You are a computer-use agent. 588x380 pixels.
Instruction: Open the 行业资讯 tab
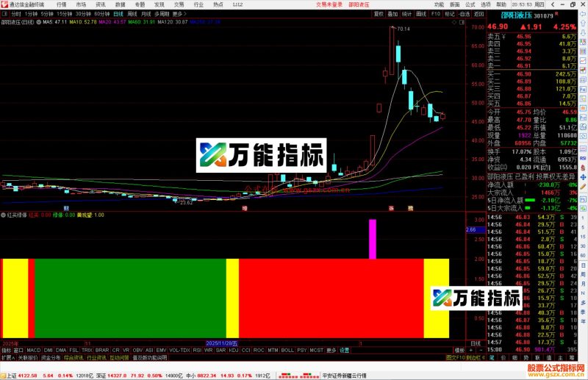(96, 357)
